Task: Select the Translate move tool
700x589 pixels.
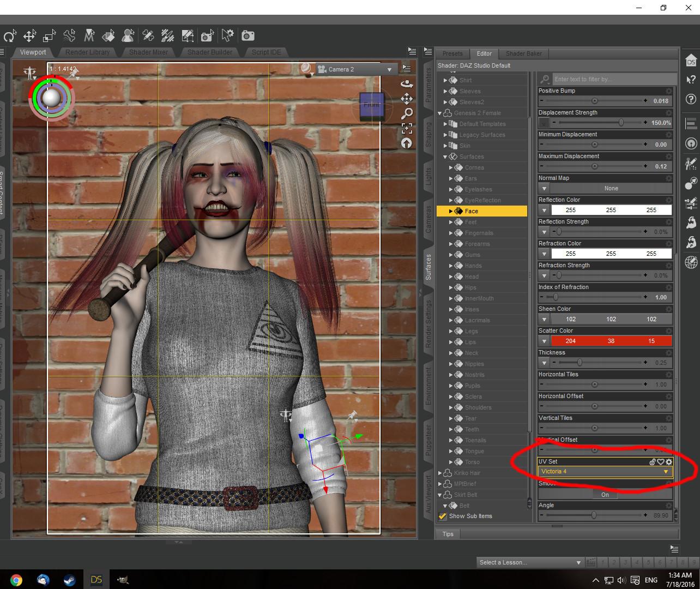Action: pos(29,36)
